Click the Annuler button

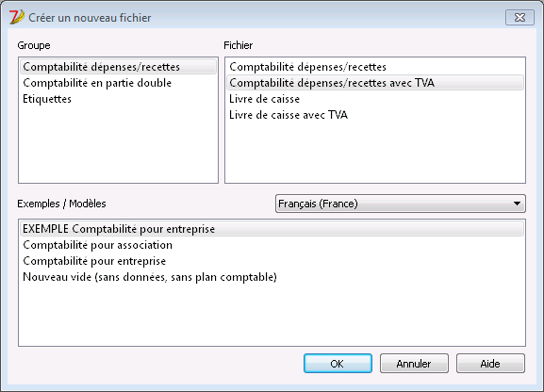414,364
